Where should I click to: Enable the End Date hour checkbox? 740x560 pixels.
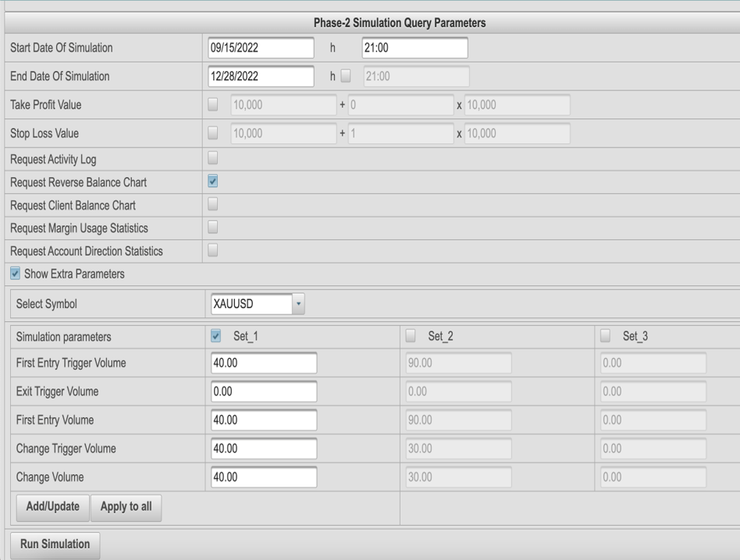coord(347,76)
